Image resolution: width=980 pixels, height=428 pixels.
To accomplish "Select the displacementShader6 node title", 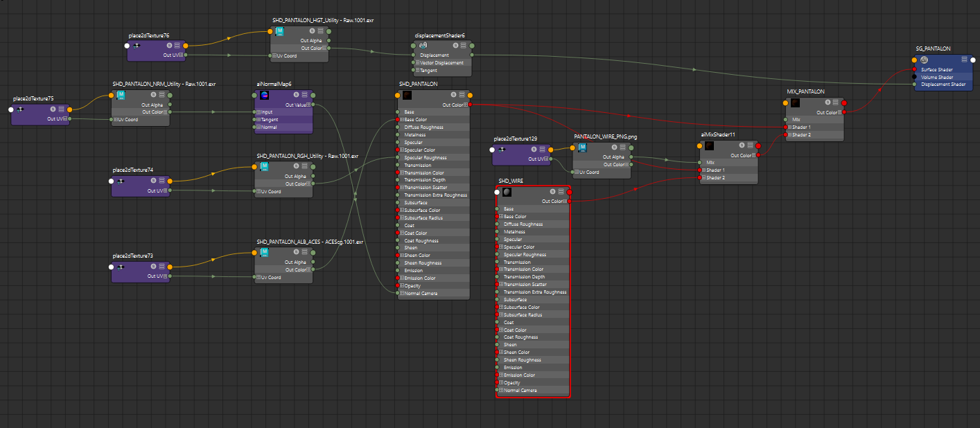I will (x=440, y=35).
